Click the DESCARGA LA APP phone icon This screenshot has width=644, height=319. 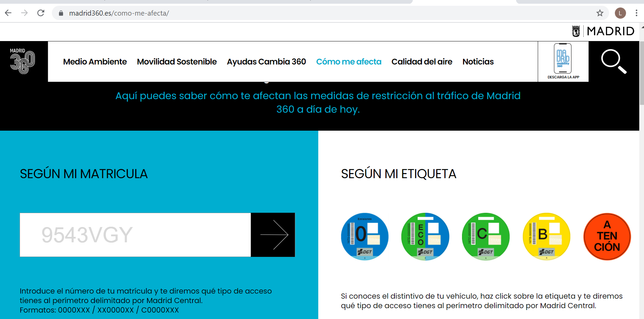tap(563, 58)
